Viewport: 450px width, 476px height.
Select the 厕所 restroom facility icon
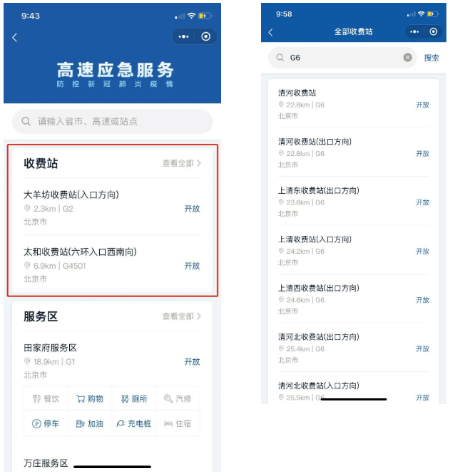(x=134, y=398)
